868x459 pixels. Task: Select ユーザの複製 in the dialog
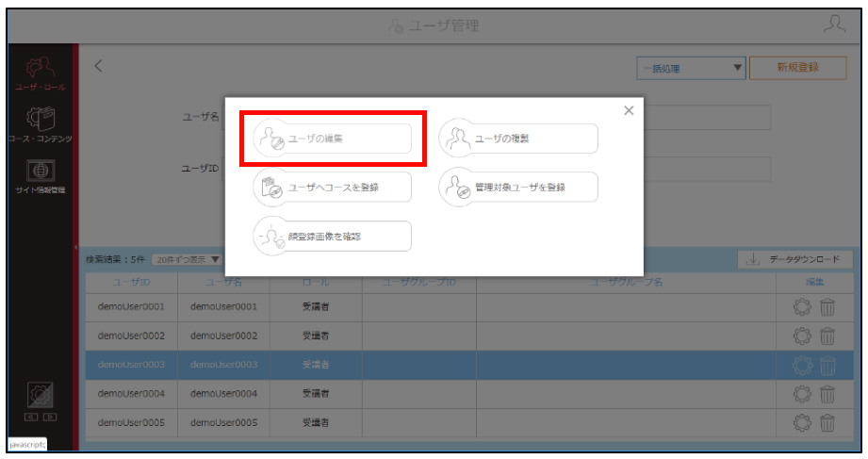click(518, 139)
